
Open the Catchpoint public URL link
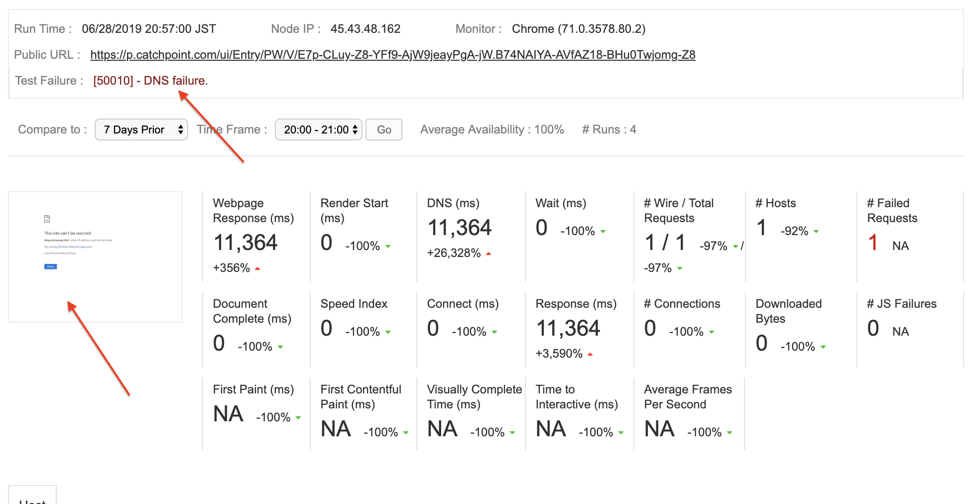coord(392,55)
